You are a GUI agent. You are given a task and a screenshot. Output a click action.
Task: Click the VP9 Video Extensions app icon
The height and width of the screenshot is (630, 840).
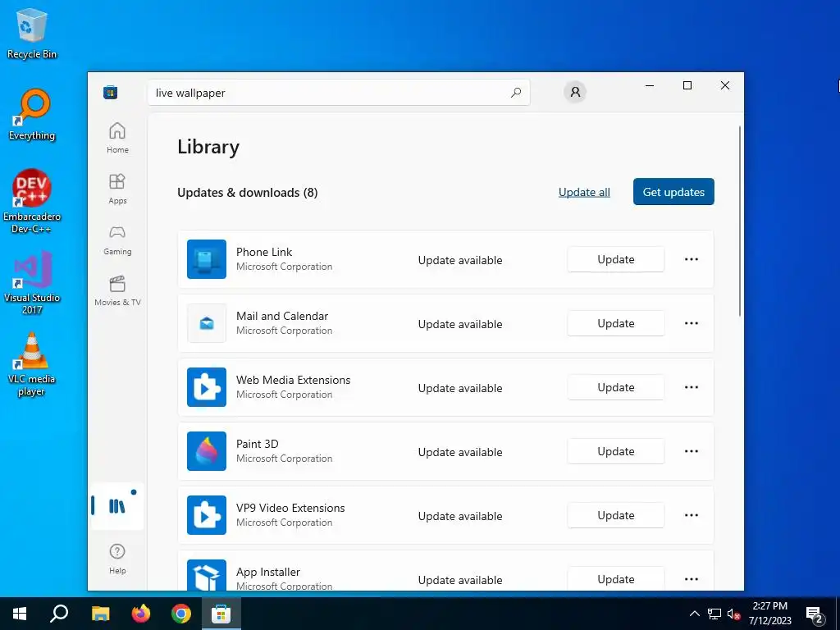(x=206, y=515)
